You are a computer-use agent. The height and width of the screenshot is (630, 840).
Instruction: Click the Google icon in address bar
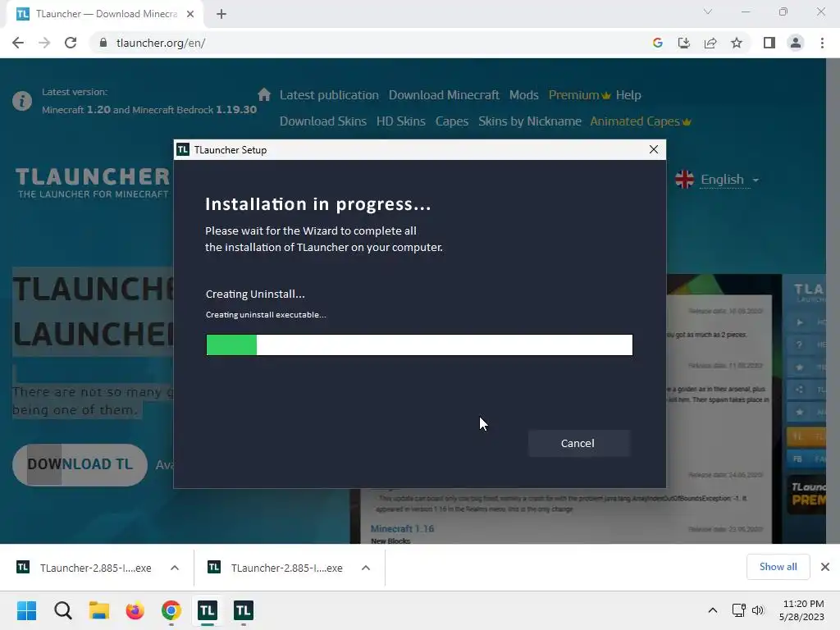657,43
